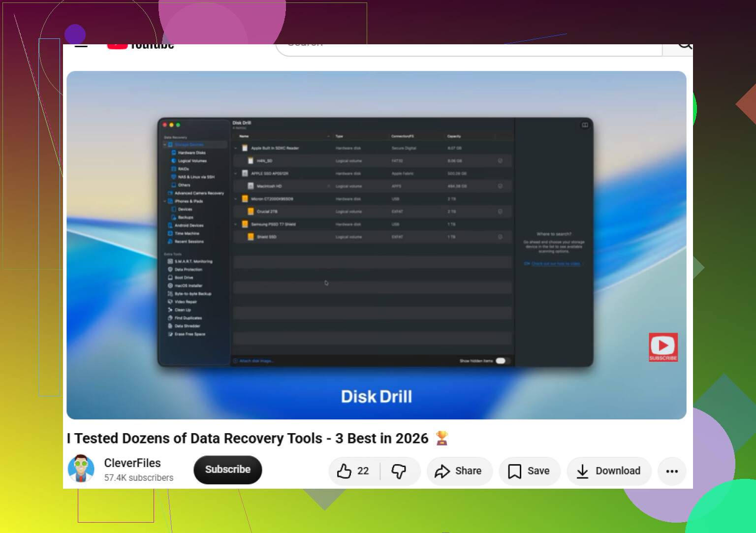Open the CleverFiles channel avatar
The image size is (756, 533).
81,469
